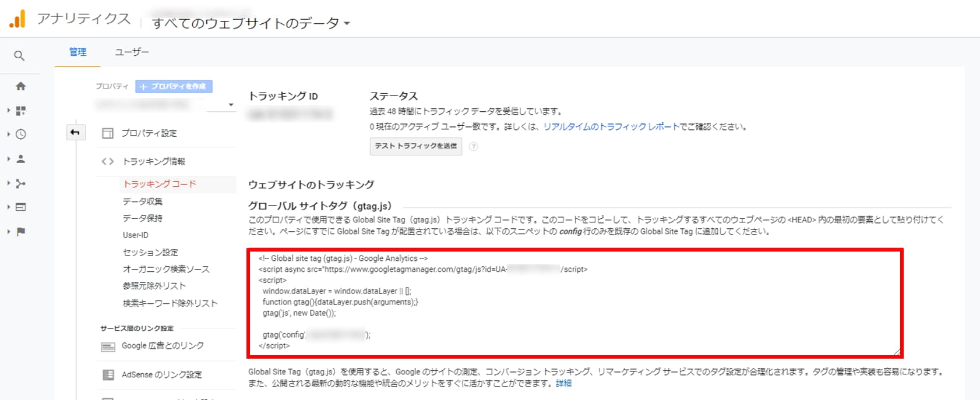Open プロパティ設定 in the property menu

149,133
